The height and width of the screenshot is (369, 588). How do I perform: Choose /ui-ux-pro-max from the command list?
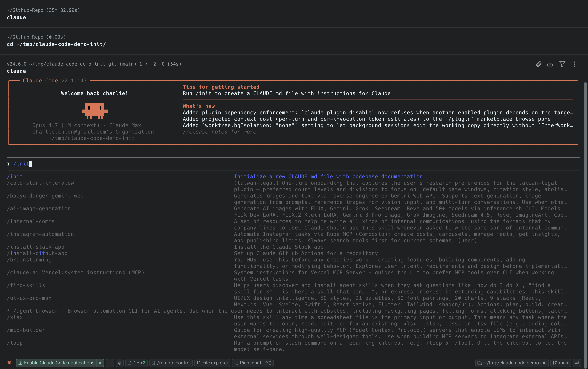click(29, 298)
